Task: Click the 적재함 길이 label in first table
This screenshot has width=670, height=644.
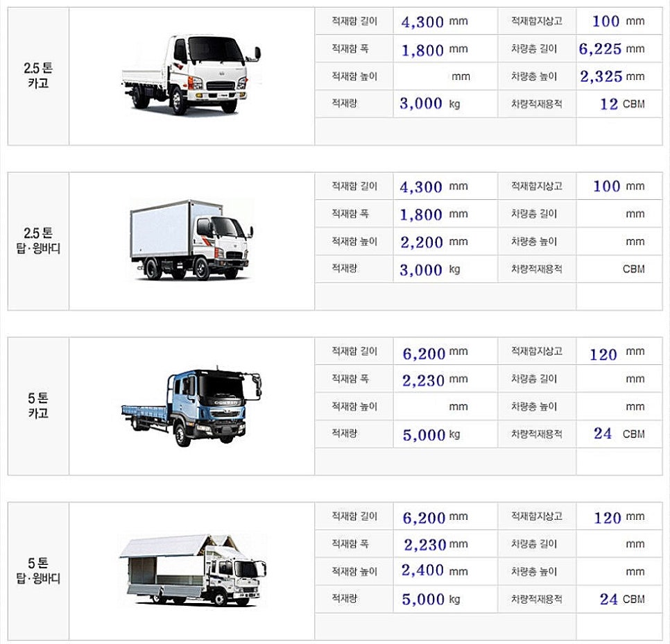Action: coord(354,22)
